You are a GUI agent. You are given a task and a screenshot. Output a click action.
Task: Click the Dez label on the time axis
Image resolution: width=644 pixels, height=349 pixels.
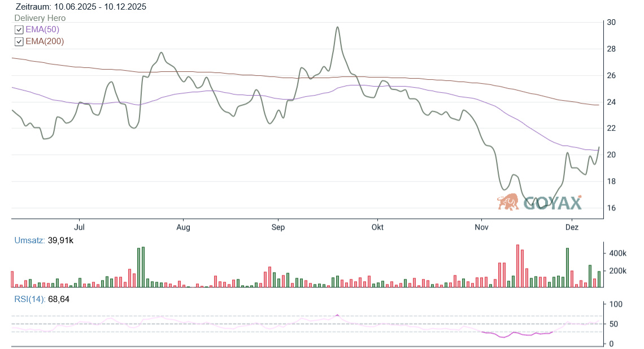572,227
